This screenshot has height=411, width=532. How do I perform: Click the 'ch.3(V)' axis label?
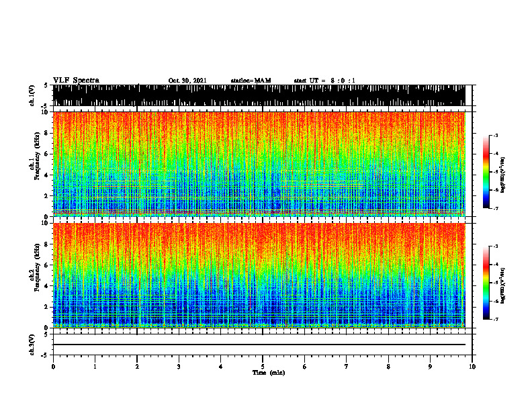(32, 345)
